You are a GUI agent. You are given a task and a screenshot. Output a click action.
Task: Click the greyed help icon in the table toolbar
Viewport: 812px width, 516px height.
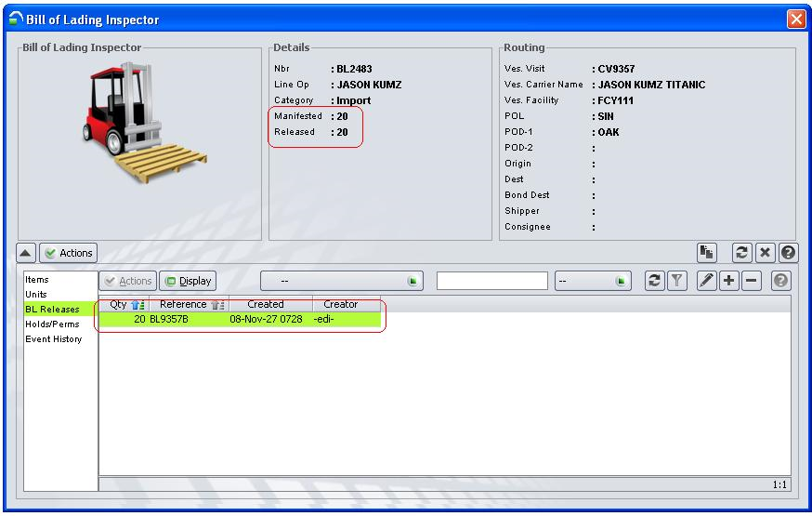[x=781, y=281]
